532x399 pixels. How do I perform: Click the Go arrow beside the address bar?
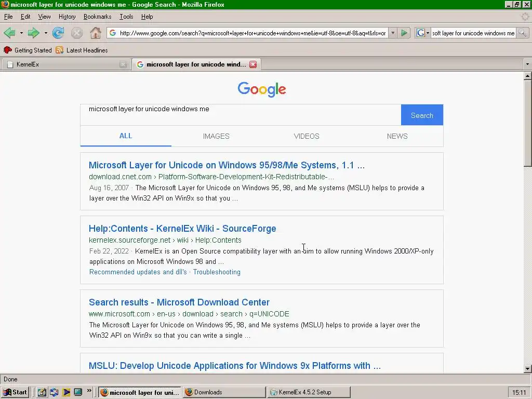click(x=404, y=33)
